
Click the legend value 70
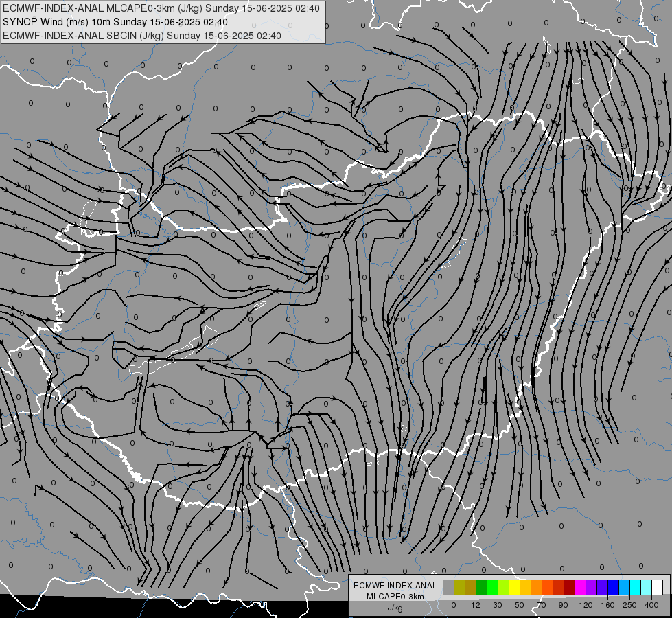pyautogui.click(x=542, y=605)
